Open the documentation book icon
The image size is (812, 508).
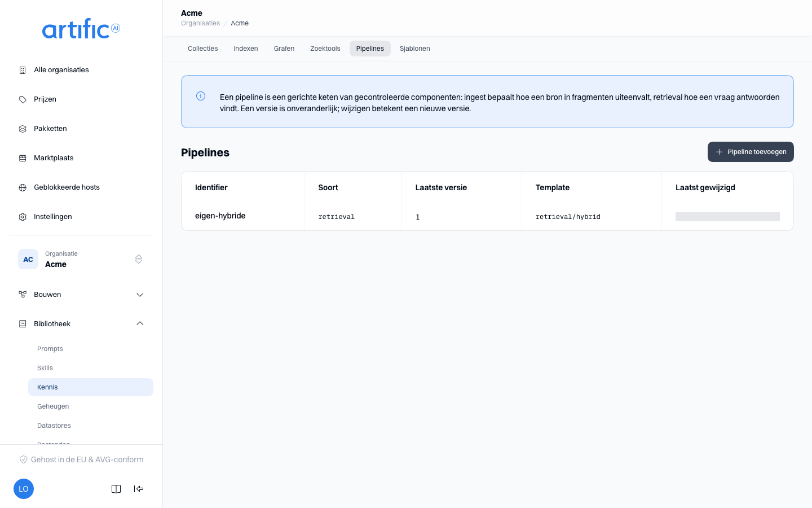(x=116, y=489)
